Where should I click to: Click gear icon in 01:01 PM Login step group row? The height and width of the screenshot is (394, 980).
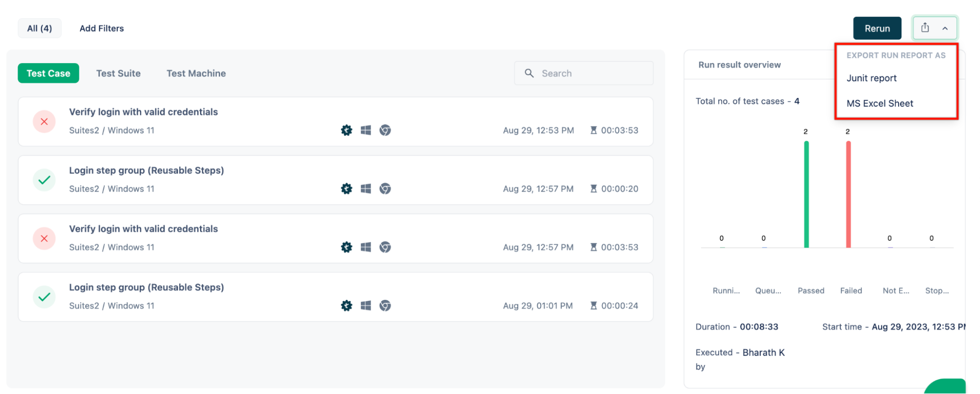[x=347, y=306]
